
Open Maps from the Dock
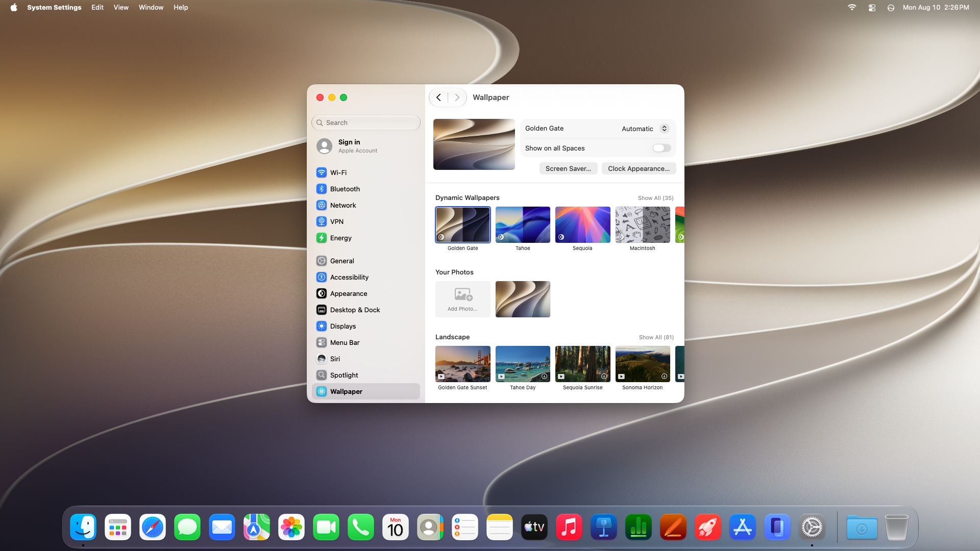pyautogui.click(x=257, y=527)
